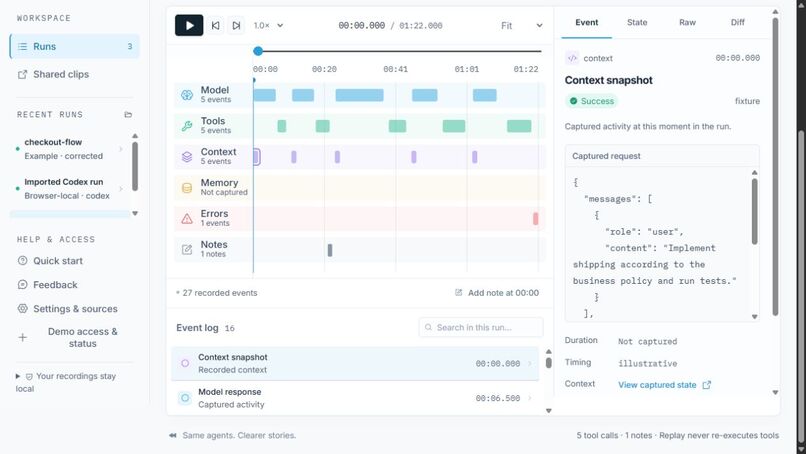
Task: Start playback with the play button
Action: [x=189, y=25]
